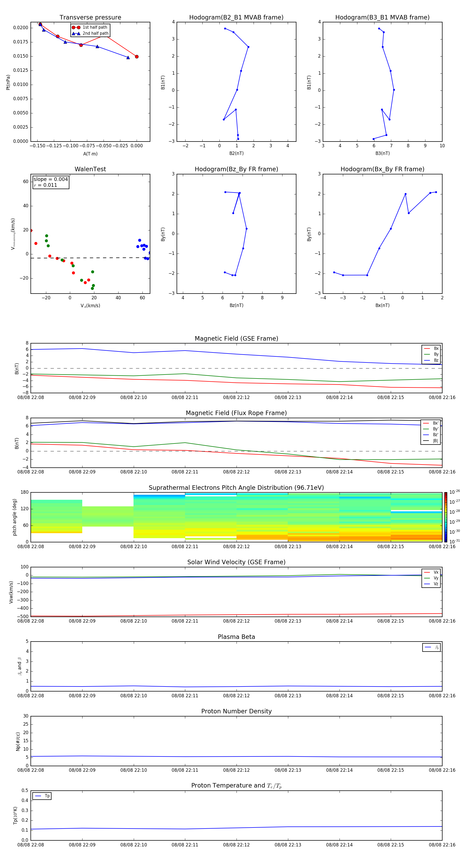This screenshot has height=868, width=473.
Task: Click '08/08 22:08' tick under proton temperature plot
Action: coord(31,845)
